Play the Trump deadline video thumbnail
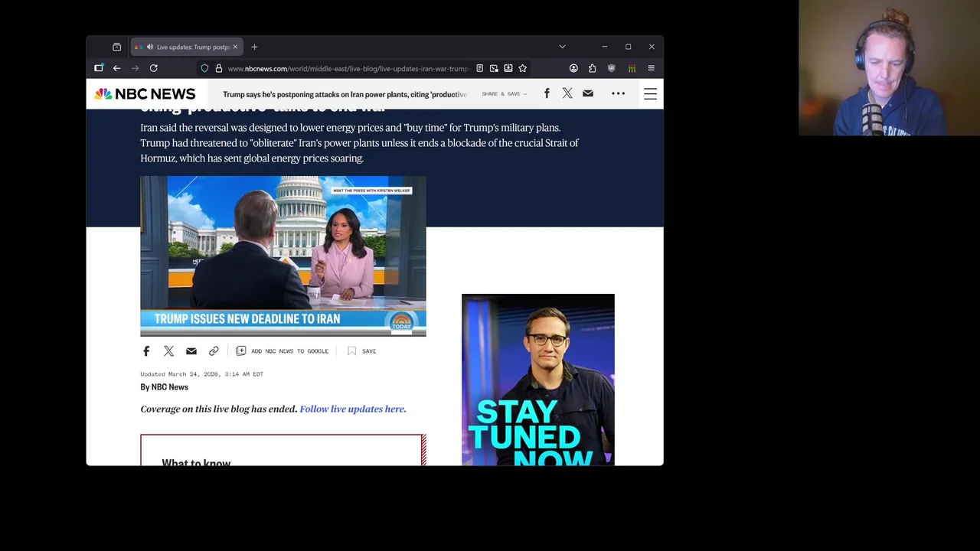Screen dimensions: 980x551 [283, 256]
